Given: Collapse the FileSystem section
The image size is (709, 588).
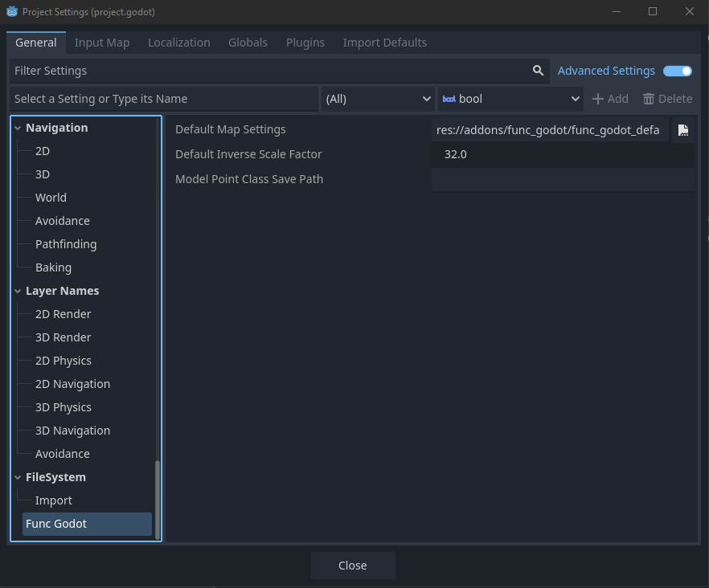Looking at the screenshot, I should [18, 477].
